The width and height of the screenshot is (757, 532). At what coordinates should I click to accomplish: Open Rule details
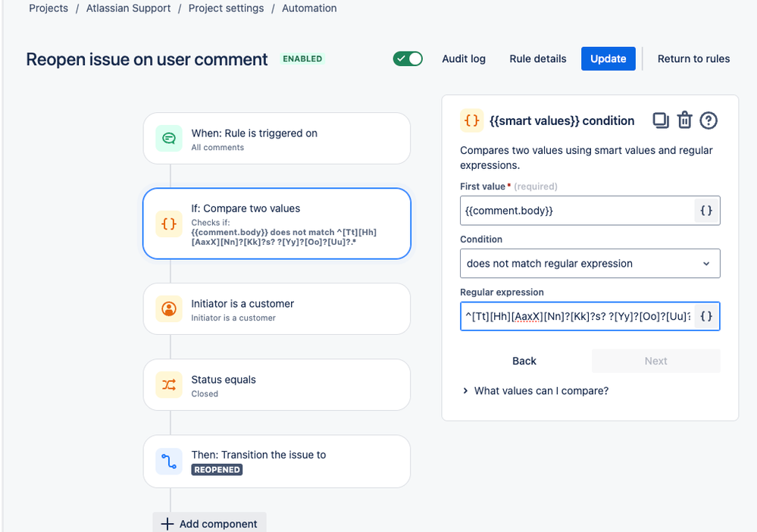click(538, 59)
